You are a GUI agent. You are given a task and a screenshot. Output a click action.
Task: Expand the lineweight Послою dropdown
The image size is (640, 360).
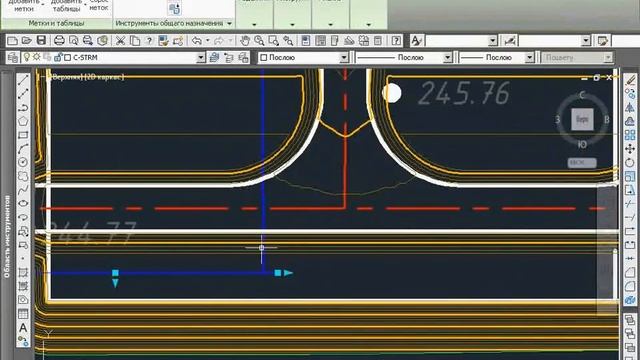click(529, 58)
